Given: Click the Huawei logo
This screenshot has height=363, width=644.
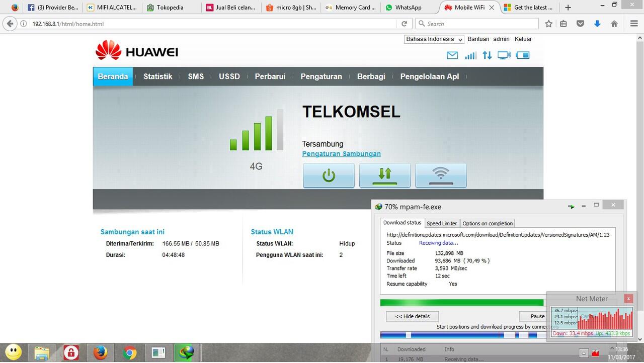Looking at the screenshot, I should (137, 51).
